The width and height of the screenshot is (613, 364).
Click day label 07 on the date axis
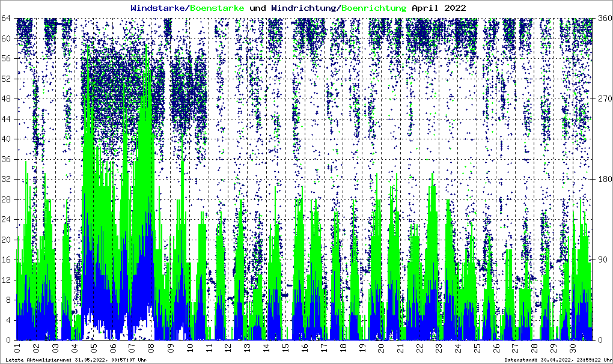132,347
